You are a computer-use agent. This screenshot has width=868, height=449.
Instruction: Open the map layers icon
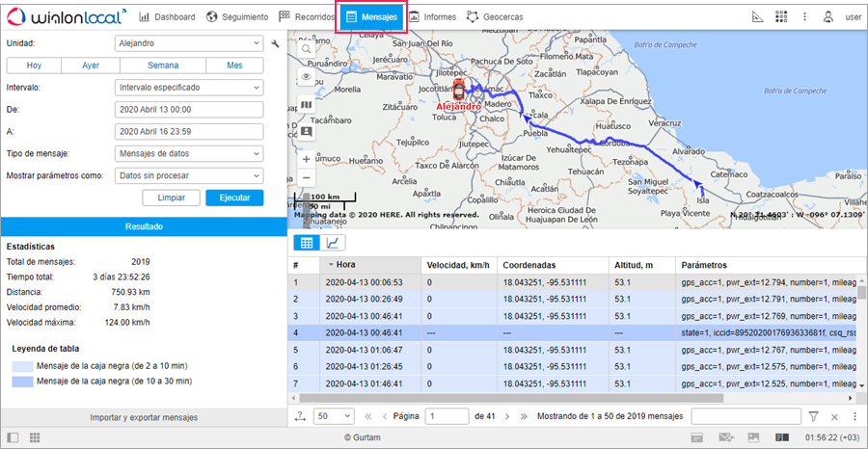pos(306,104)
